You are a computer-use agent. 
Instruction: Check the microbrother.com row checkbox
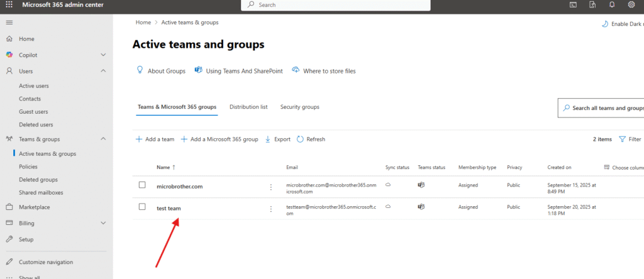(x=142, y=185)
